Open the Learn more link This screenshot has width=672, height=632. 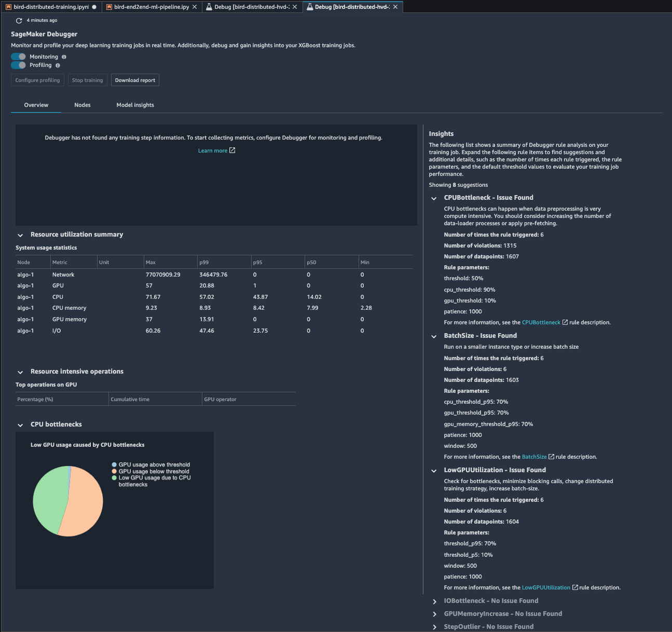click(x=213, y=150)
